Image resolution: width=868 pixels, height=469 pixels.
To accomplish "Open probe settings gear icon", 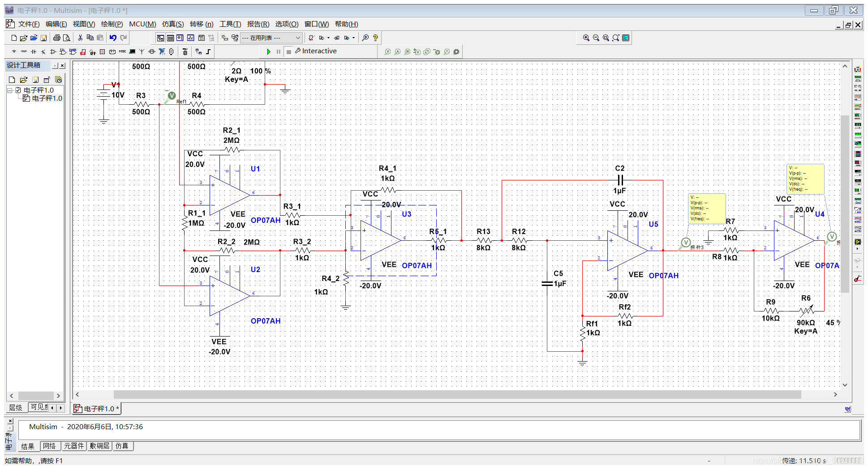I will (456, 52).
